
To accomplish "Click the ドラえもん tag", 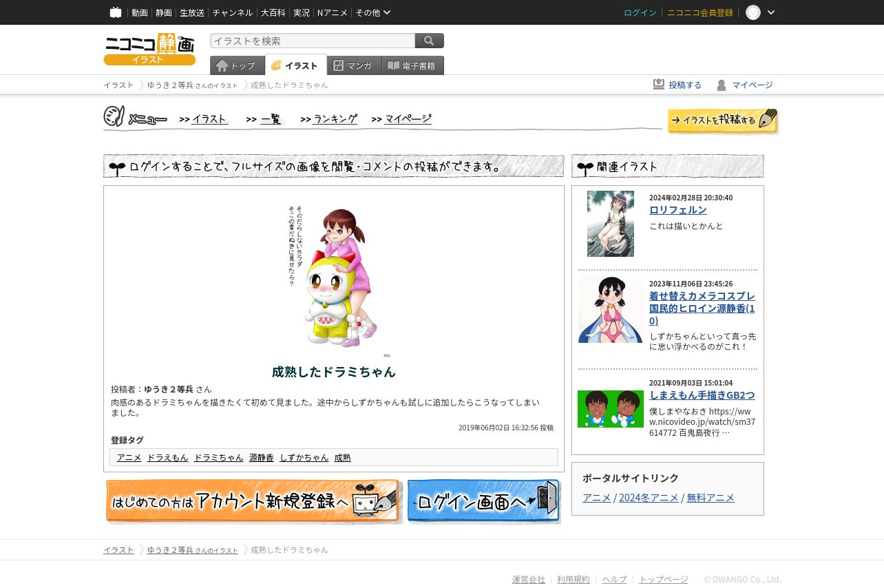I will pos(167,457).
